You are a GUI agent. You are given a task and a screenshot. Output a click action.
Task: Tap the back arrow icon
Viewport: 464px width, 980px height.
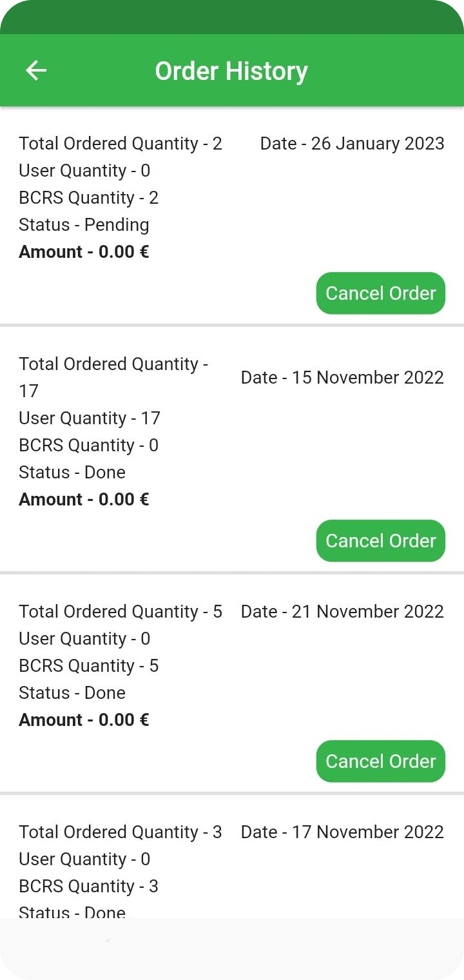(36, 70)
